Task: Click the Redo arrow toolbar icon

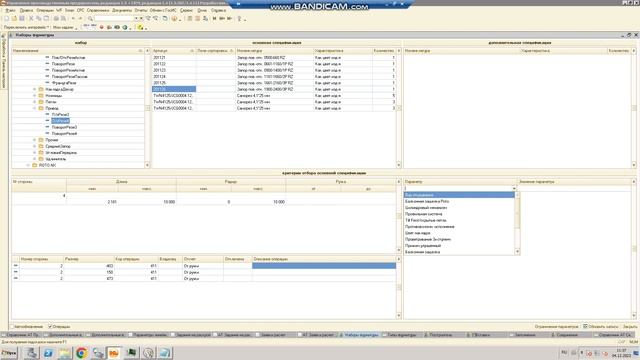Action: pyautogui.click(x=80, y=18)
